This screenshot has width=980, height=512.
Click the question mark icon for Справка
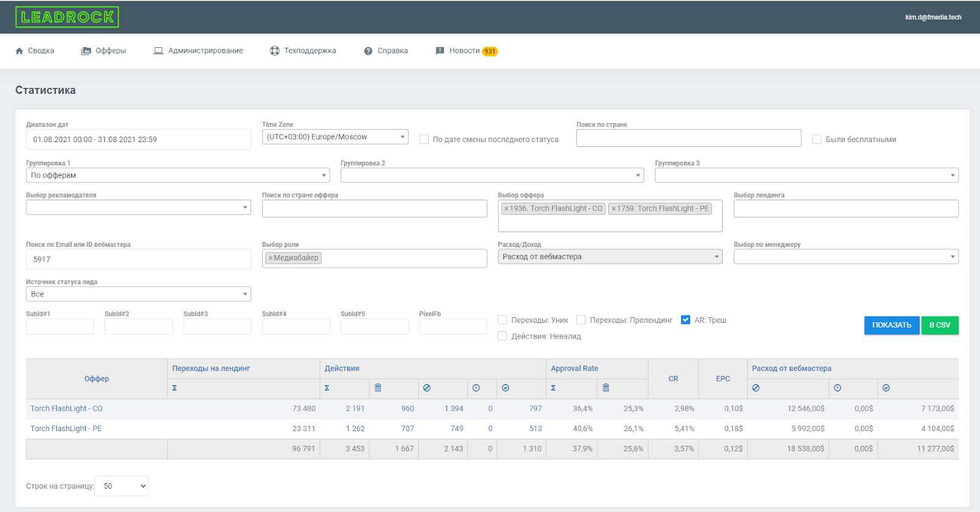368,51
